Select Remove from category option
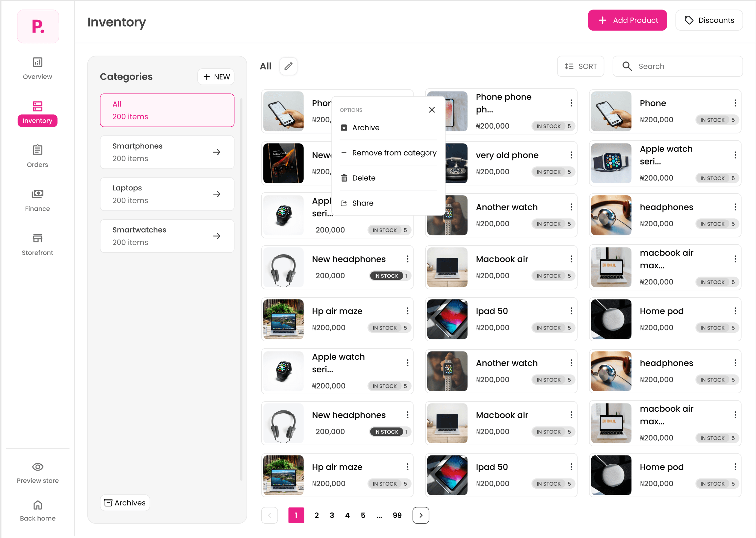The width and height of the screenshot is (756, 538). (394, 153)
